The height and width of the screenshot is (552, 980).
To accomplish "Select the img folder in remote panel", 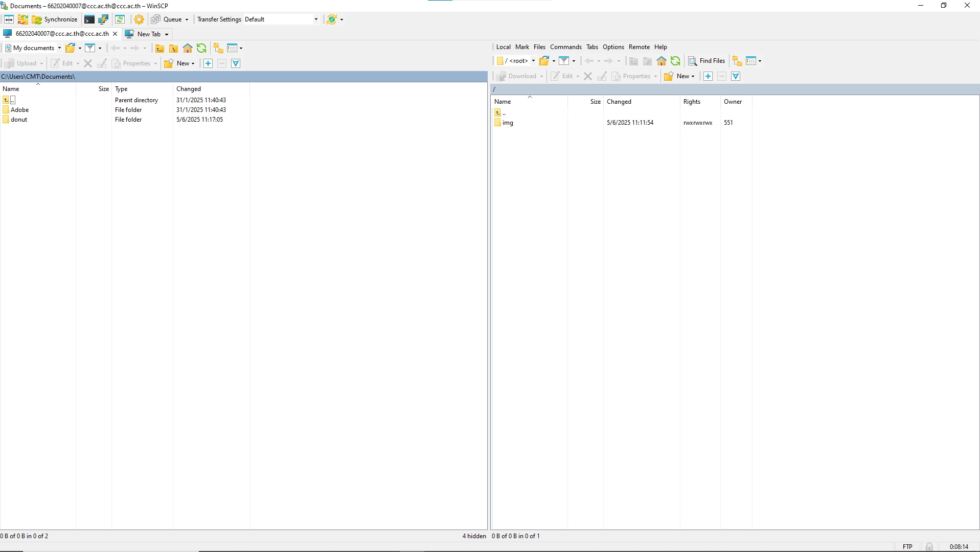I will pos(508,123).
